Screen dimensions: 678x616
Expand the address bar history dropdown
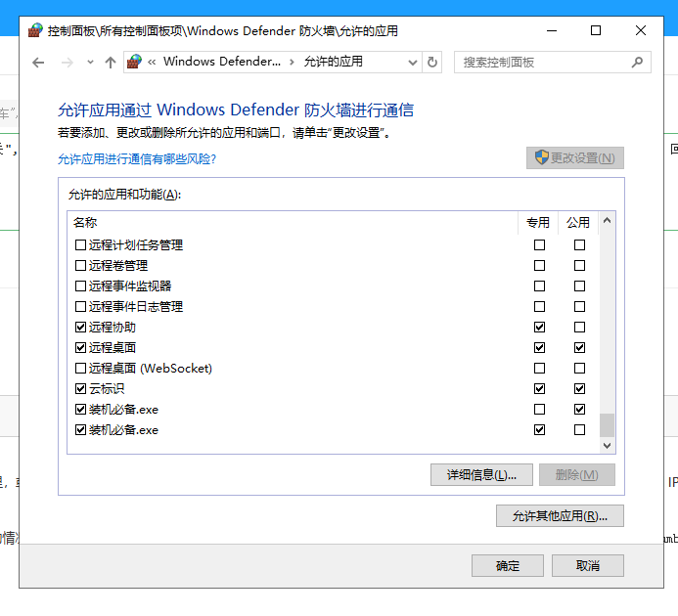click(413, 63)
